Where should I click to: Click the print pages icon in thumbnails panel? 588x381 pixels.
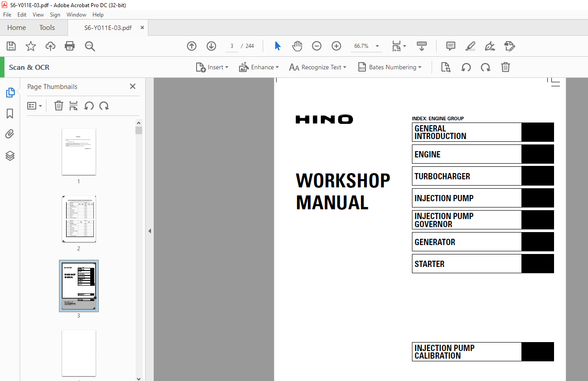tap(74, 106)
